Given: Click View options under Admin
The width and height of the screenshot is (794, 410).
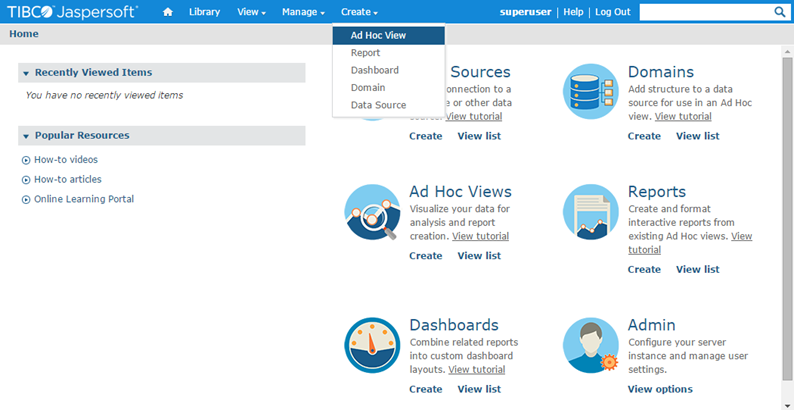Looking at the screenshot, I should click(660, 389).
